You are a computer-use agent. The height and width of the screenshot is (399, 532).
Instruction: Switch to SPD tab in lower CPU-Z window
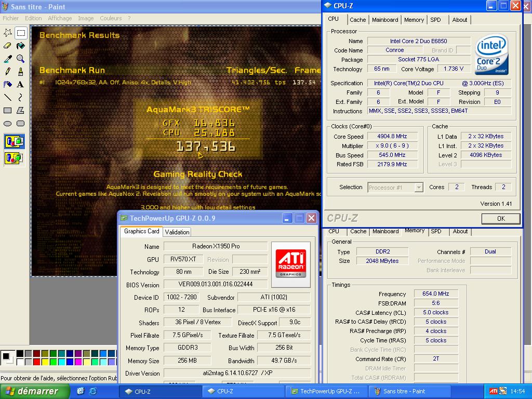pos(436,231)
